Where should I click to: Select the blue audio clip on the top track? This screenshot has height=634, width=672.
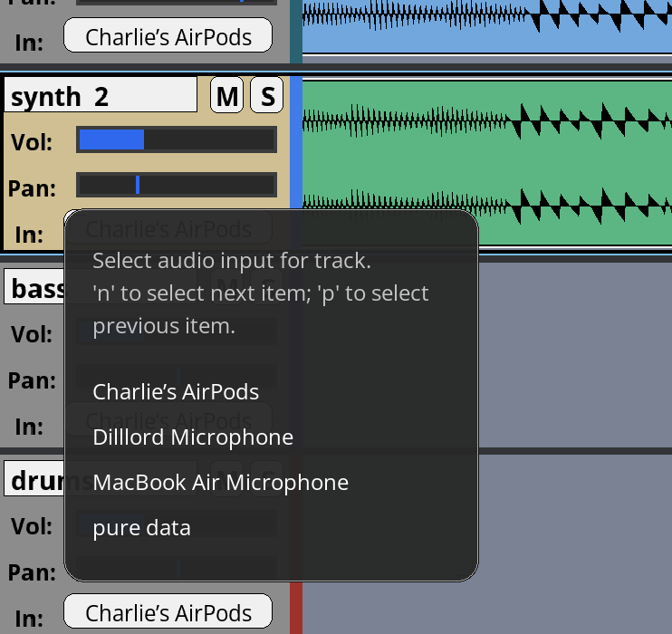pyautogui.click(x=487, y=27)
